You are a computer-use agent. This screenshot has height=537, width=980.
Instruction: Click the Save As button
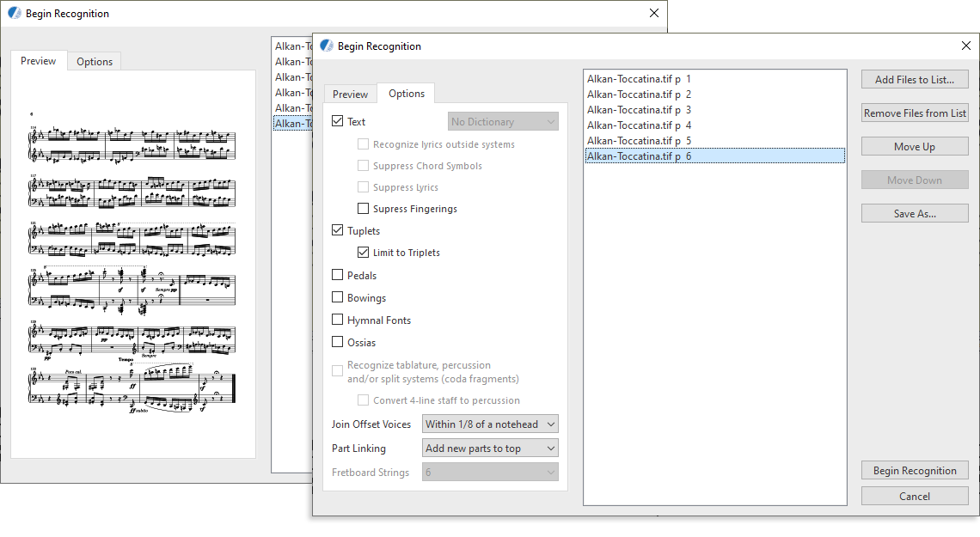[915, 214]
